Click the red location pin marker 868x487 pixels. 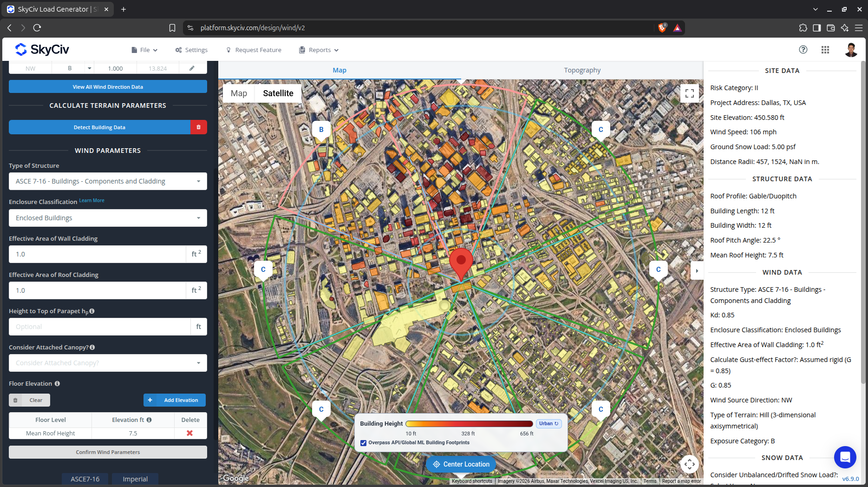click(x=461, y=264)
